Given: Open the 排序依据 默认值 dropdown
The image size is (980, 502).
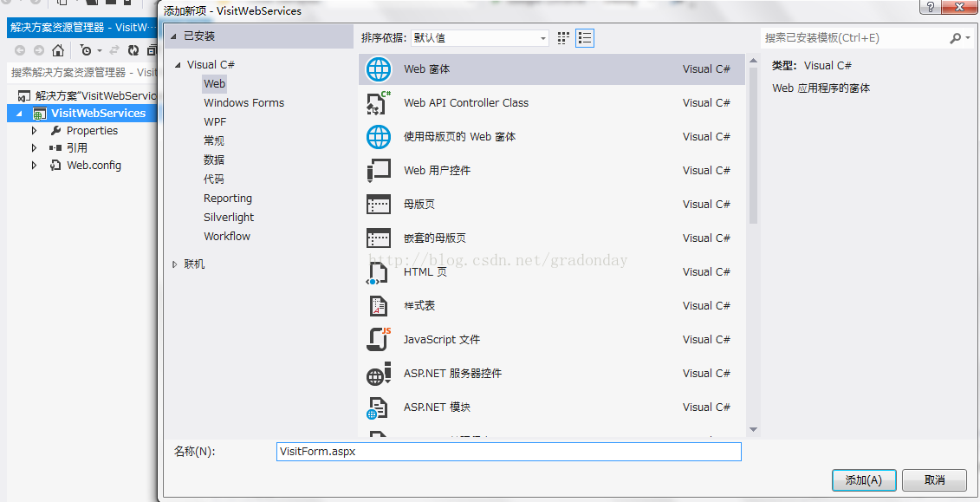Looking at the screenshot, I should [x=480, y=38].
